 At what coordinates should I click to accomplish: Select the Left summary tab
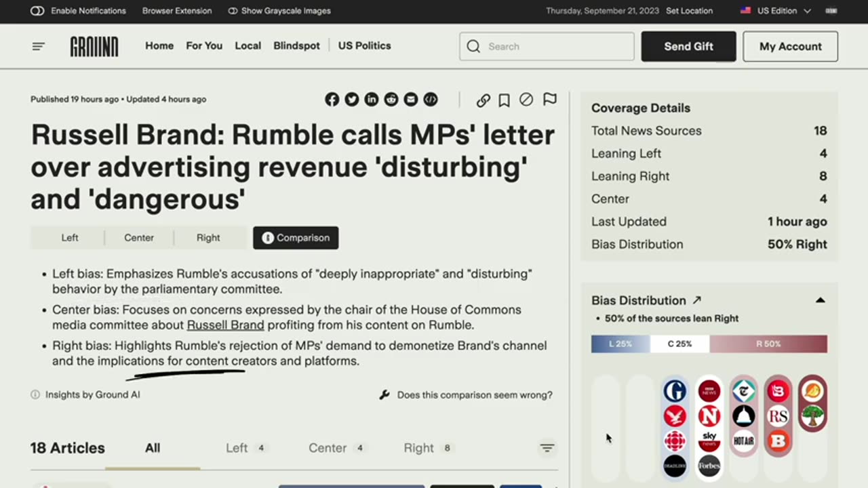(x=70, y=238)
